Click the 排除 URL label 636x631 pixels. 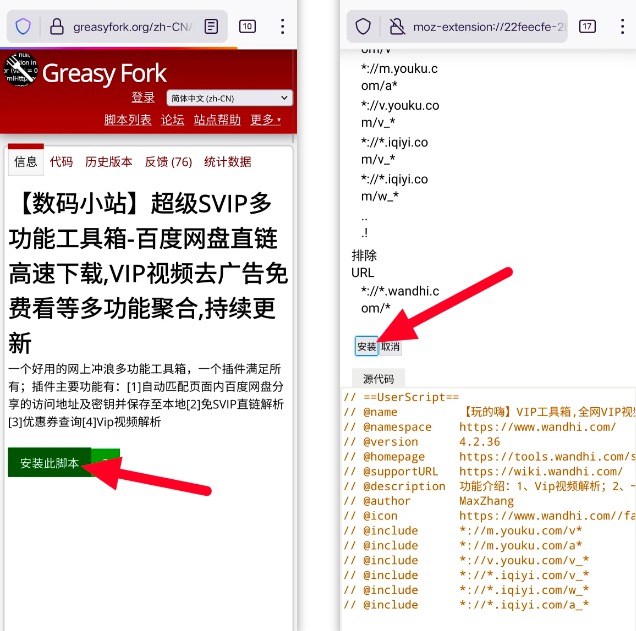point(364,264)
